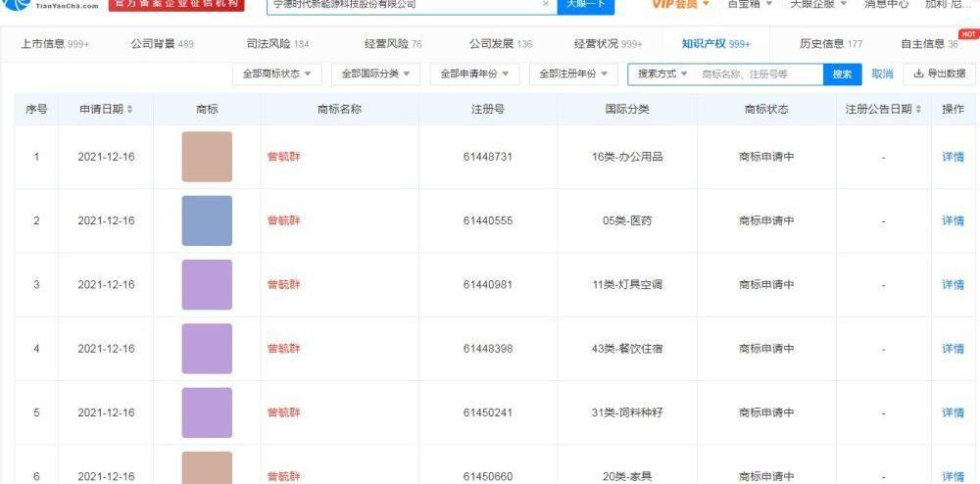Click the trademark name or number input field

(757, 74)
